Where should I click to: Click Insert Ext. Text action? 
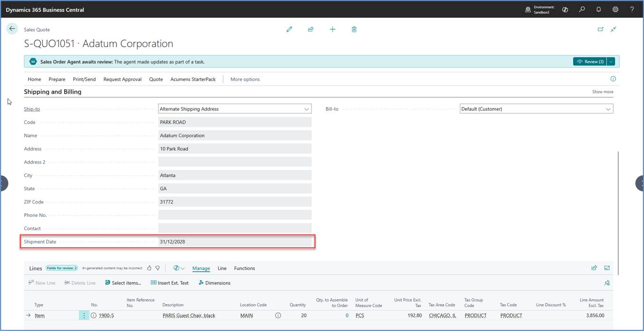click(170, 283)
